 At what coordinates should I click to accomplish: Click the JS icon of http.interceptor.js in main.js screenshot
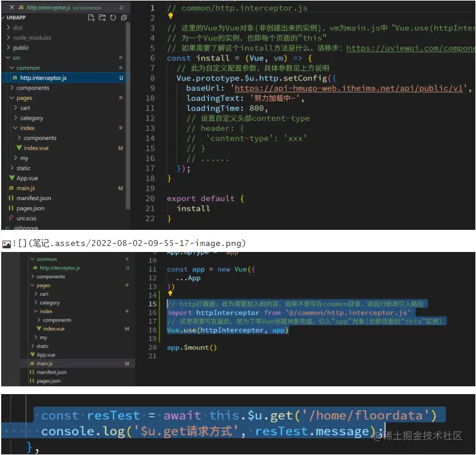[x=35, y=268]
